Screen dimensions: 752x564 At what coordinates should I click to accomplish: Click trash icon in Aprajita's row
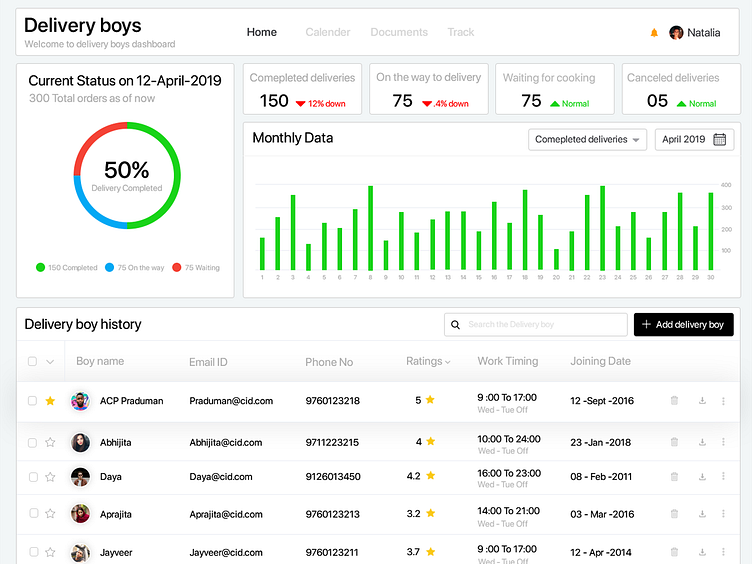point(674,514)
